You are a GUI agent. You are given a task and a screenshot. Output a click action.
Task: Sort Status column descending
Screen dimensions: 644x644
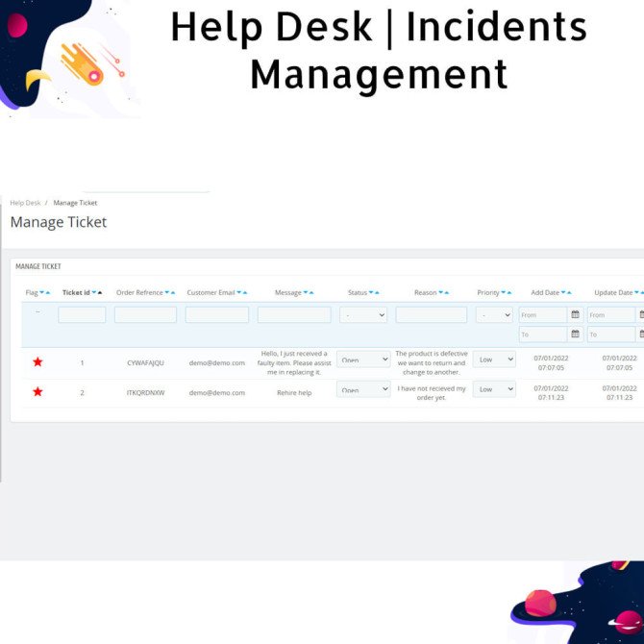point(371,292)
